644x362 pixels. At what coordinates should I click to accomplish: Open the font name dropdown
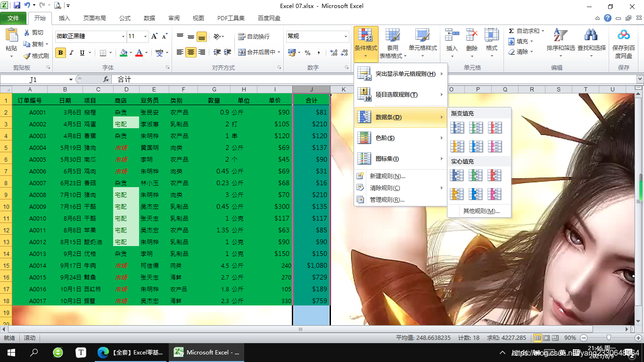coord(123,36)
